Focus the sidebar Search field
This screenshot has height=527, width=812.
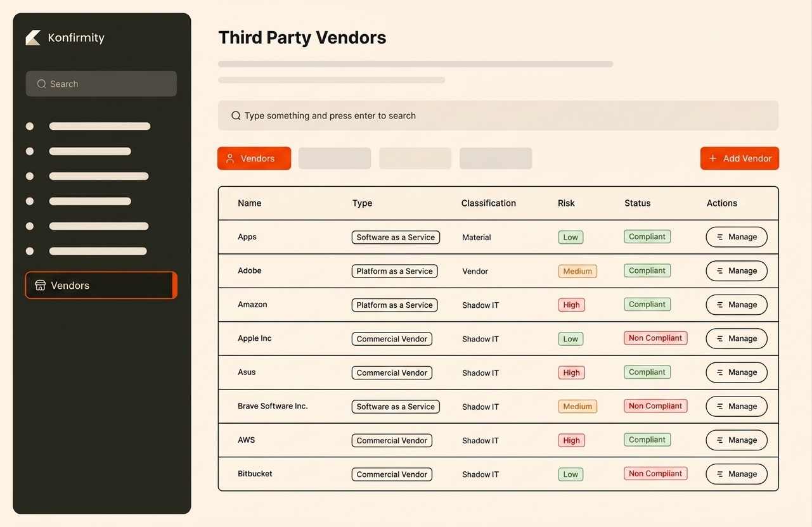101,84
